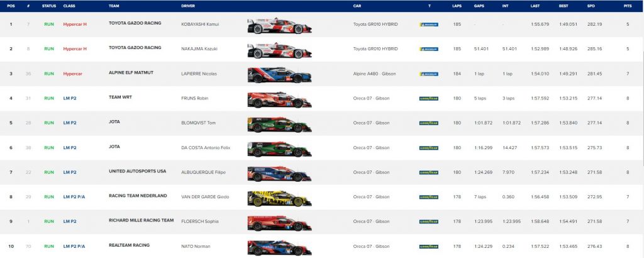This screenshot has height=258, width=644.
Task: Click TEAM WRT team name
Action: click(x=120, y=98)
